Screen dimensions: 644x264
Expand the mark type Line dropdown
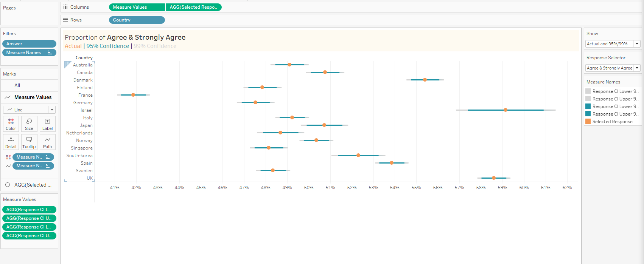52,110
